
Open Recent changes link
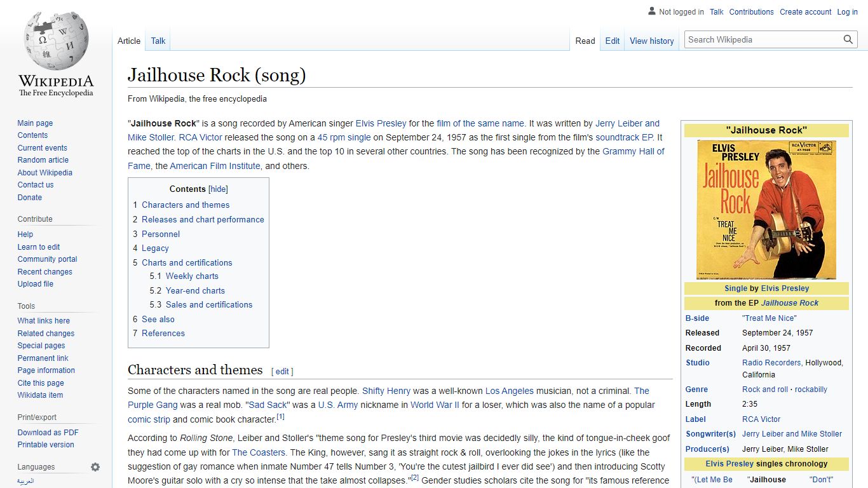point(44,272)
